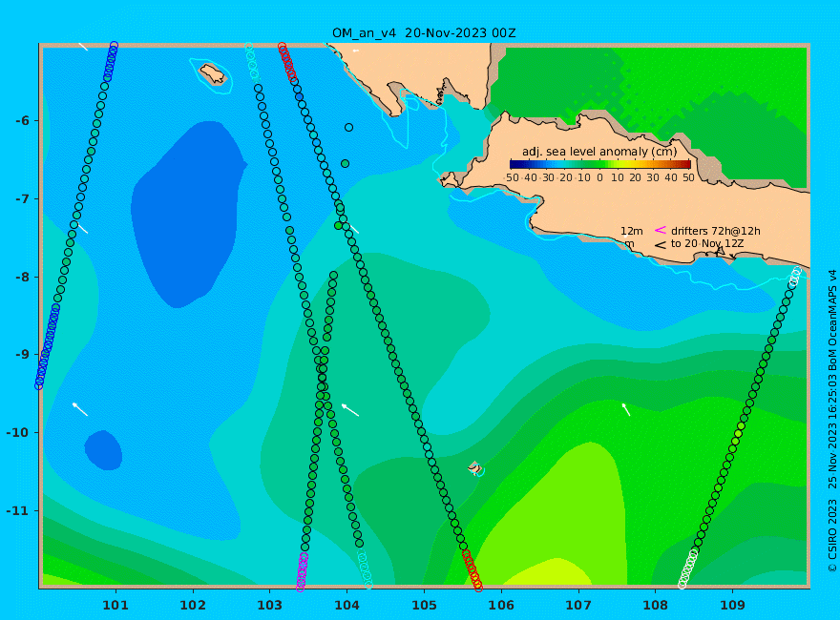Click the 0 tick on the colorbar
Screen dimensions: 840x620
(x=600, y=177)
